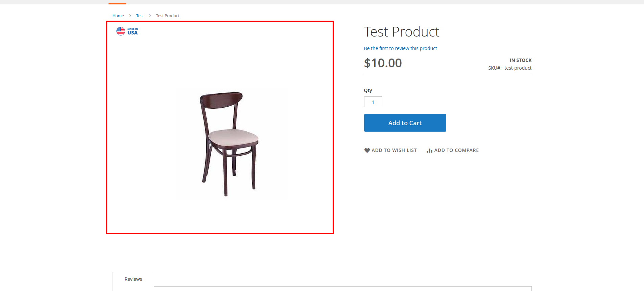Select the Test Product breadcrumb text
Screen dimensions: 644x291
pyautogui.click(x=168, y=16)
